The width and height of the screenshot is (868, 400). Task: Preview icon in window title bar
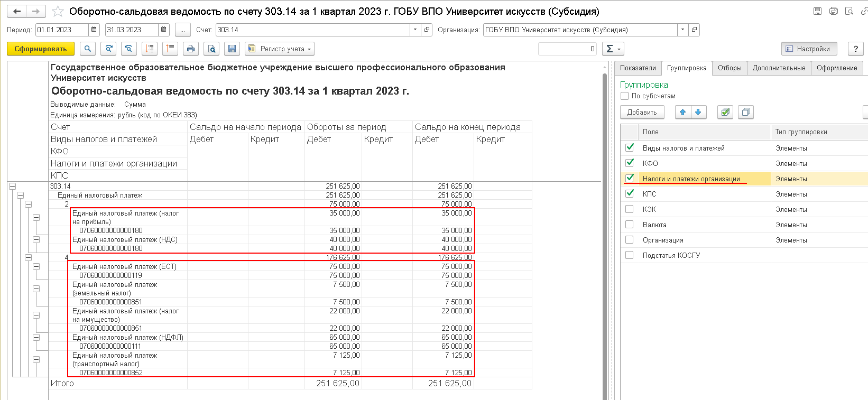[x=849, y=11]
